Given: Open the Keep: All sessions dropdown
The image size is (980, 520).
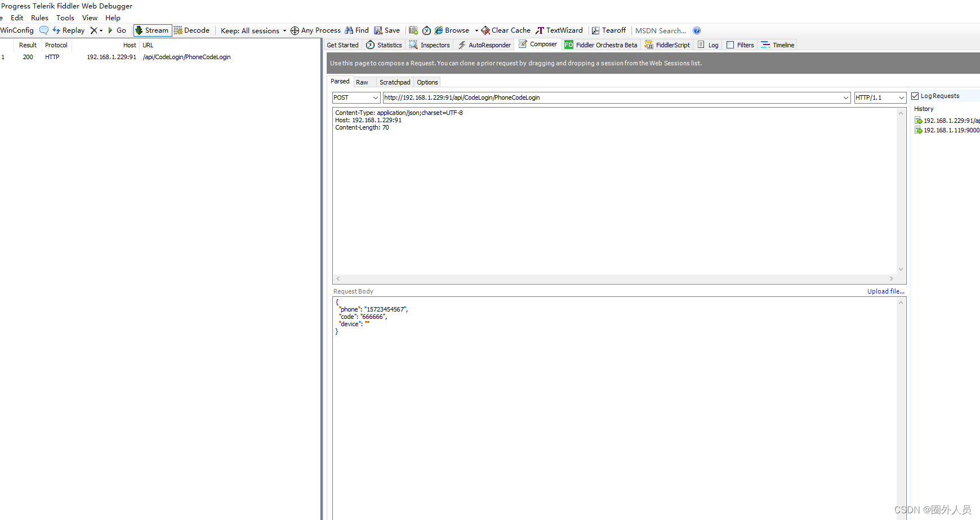Looking at the screenshot, I should point(253,30).
